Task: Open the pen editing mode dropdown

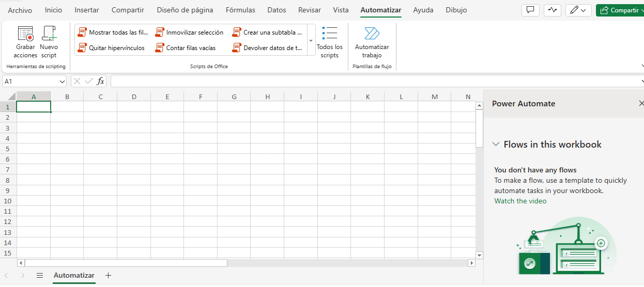Action: (x=579, y=10)
